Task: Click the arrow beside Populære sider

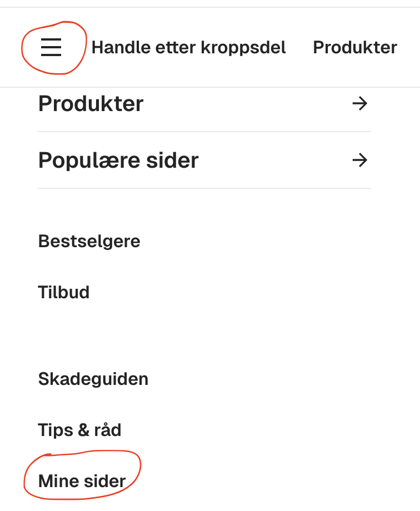Action: (x=360, y=161)
